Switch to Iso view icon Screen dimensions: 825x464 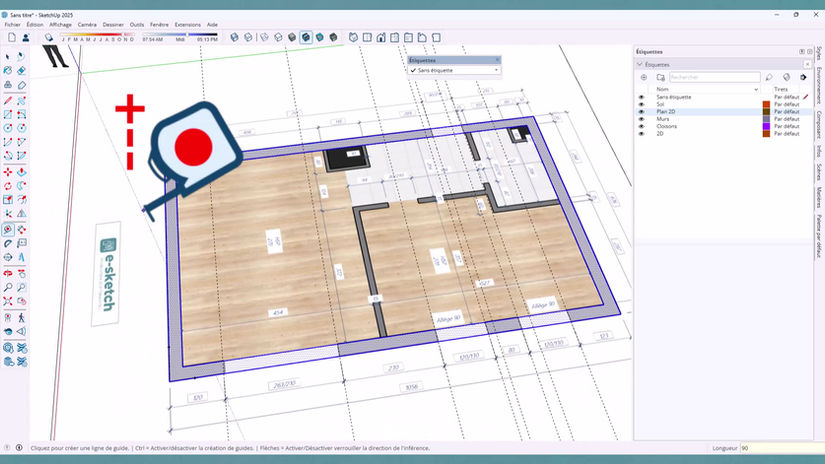pyautogui.click(x=354, y=37)
